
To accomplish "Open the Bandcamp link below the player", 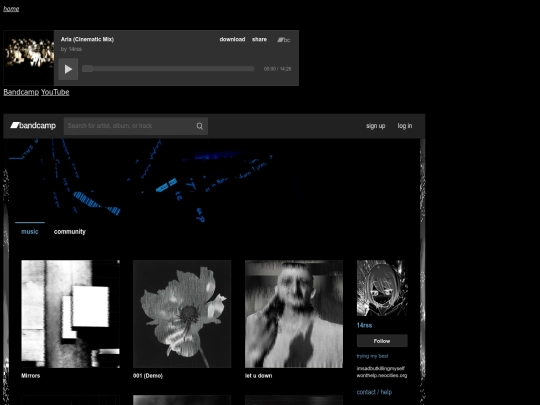I will [21, 92].
